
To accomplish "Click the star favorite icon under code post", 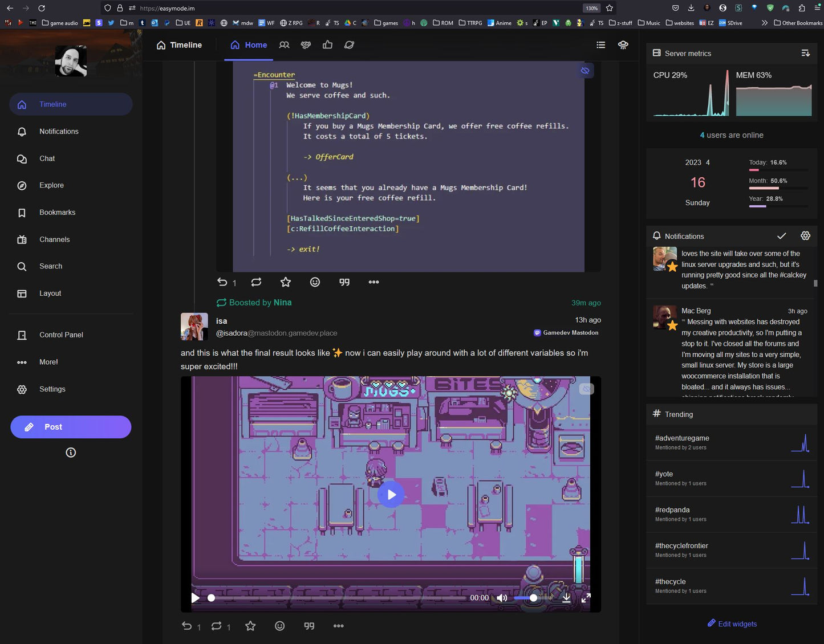I will click(286, 282).
